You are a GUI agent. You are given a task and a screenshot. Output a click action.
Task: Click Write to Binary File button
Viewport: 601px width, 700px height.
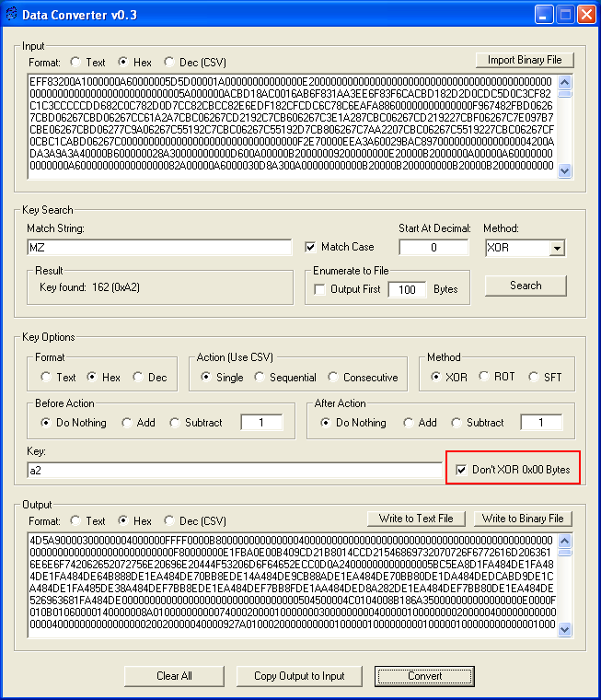coord(523,519)
